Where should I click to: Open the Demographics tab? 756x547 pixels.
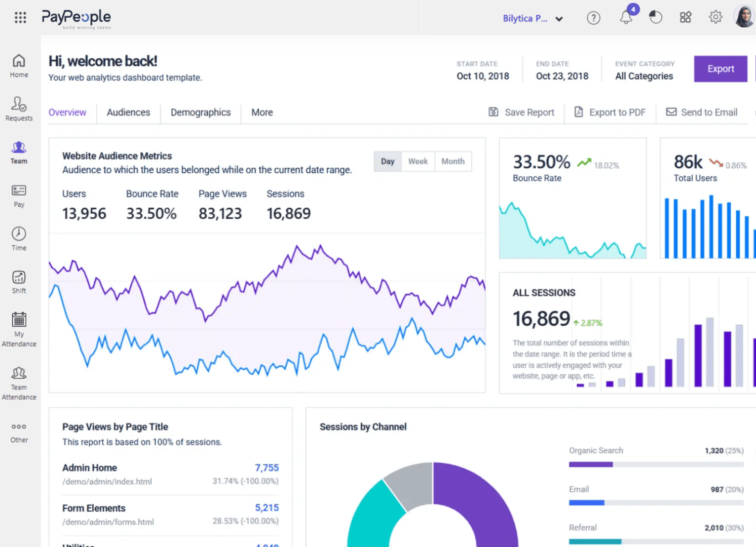click(201, 112)
